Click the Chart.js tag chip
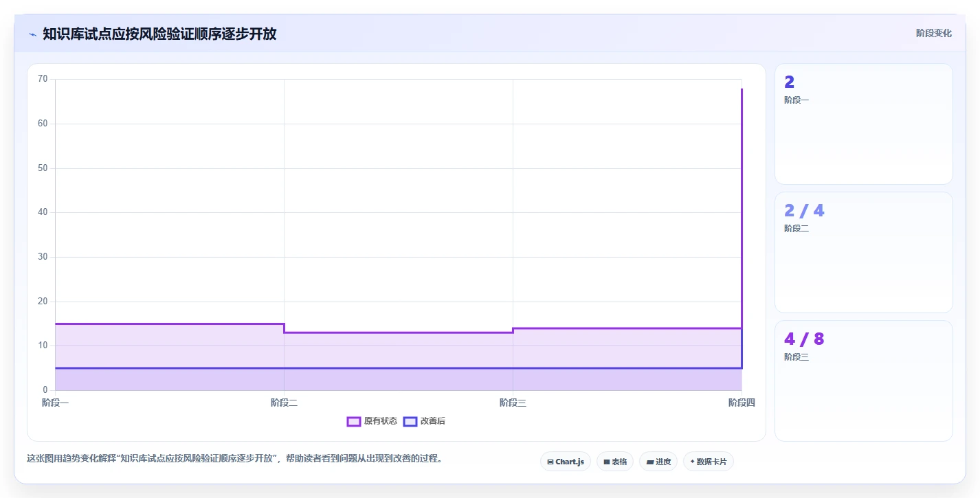This screenshot has width=980, height=498. [x=566, y=462]
